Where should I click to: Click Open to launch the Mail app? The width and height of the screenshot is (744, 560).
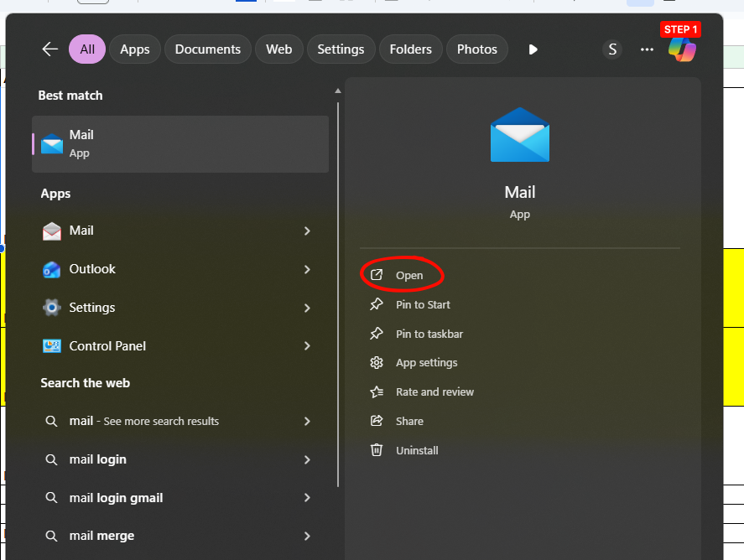(x=409, y=275)
